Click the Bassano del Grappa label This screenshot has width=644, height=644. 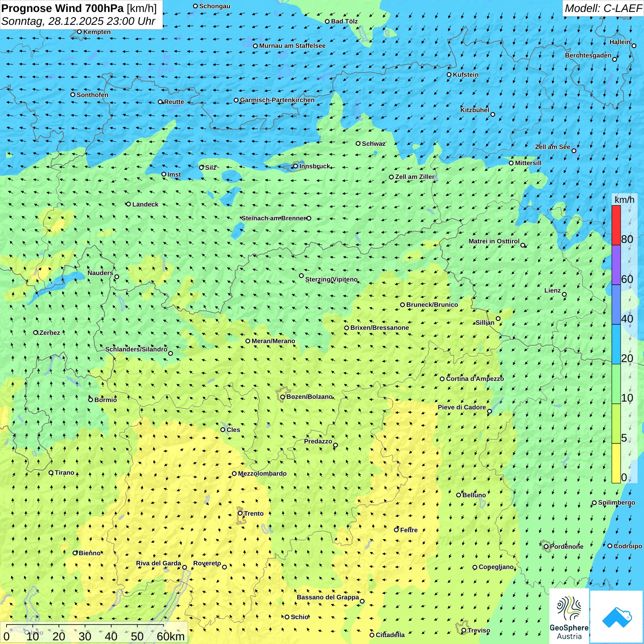coord(328,597)
